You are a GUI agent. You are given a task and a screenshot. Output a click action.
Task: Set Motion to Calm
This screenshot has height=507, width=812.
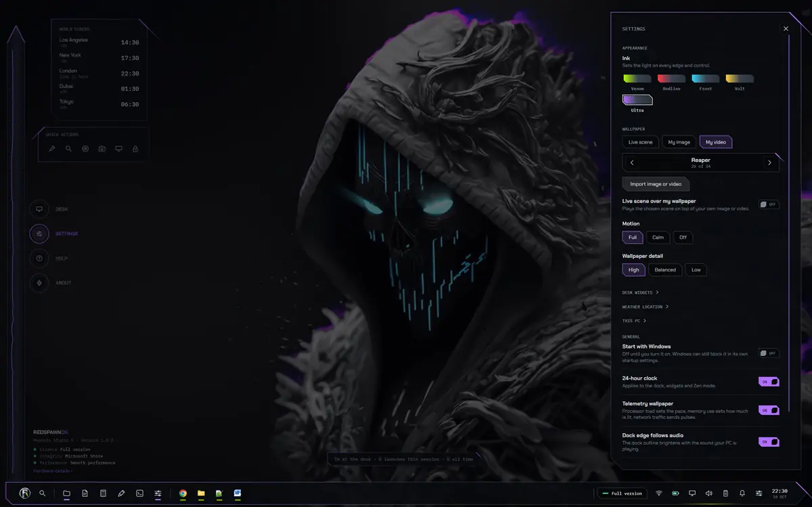click(x=658, y=238)
